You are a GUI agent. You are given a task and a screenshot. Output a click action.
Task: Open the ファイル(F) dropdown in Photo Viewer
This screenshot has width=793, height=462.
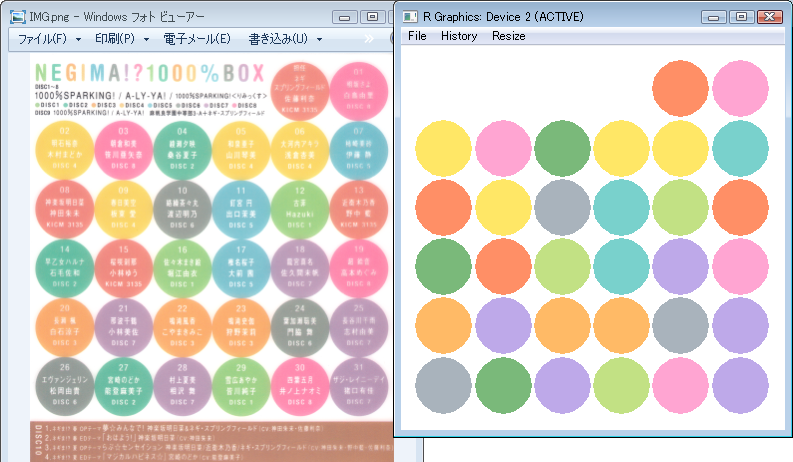click(x=49, y=39)
